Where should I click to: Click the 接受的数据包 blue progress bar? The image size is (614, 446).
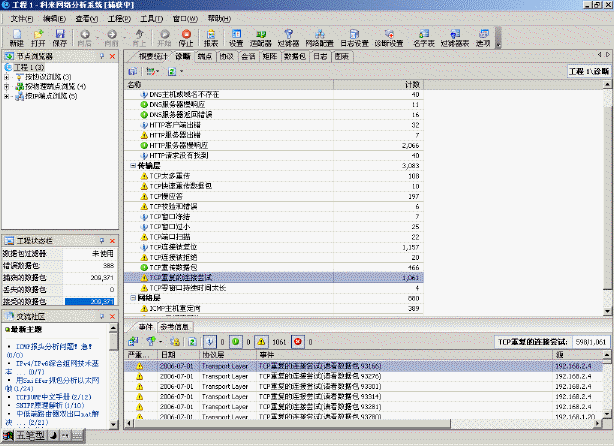pyautogui.click(x=90, y=302)
